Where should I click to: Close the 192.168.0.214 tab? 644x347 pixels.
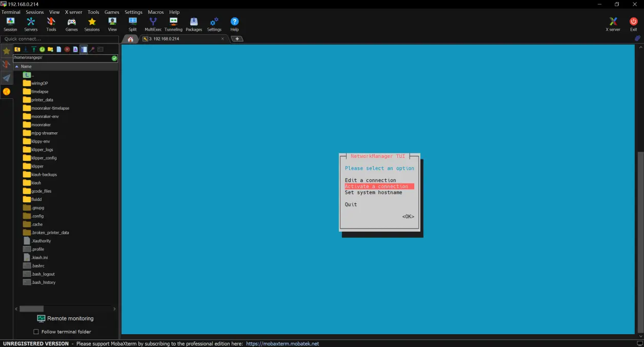pos(223,39)
